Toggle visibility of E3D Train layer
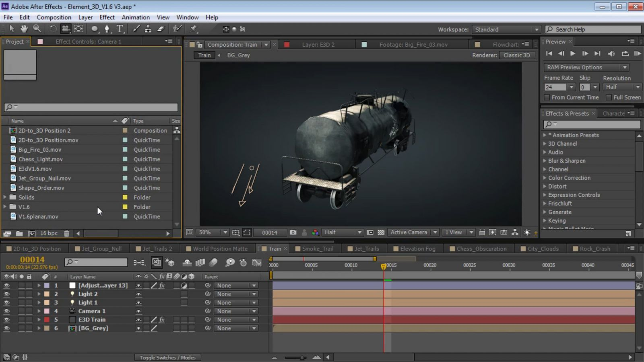The image size is (644, 362). tap(6, 320)
